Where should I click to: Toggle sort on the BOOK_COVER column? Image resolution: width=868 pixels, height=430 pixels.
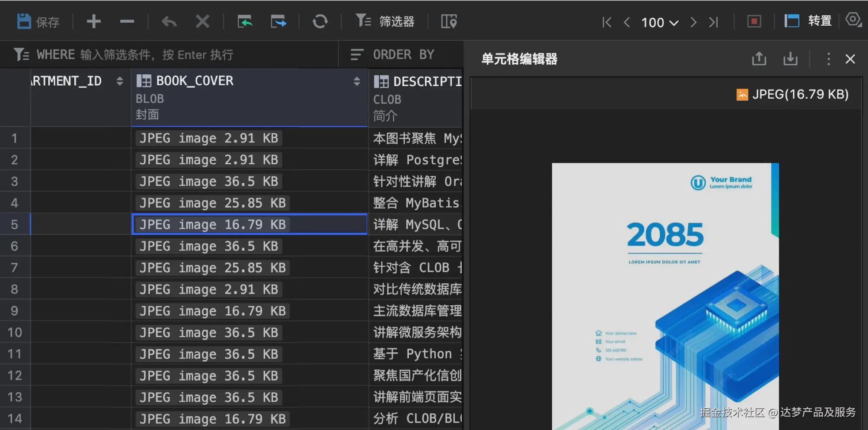pyautogui.click(x=357, y=81)
